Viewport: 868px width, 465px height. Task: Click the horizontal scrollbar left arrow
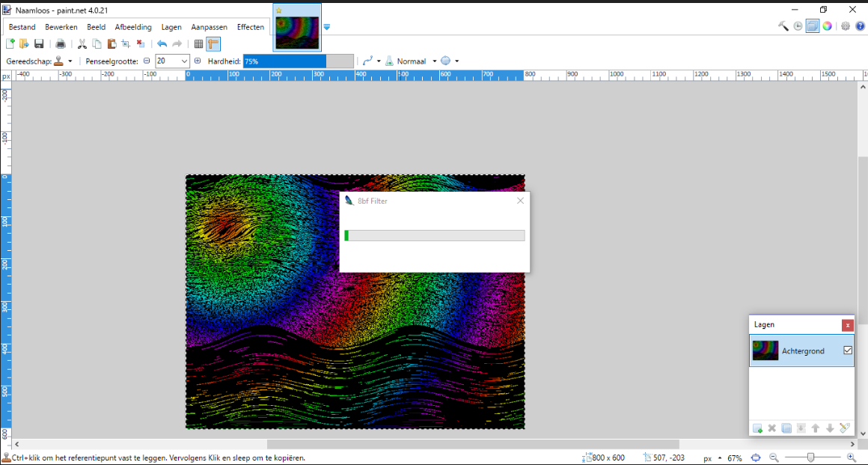17,444
